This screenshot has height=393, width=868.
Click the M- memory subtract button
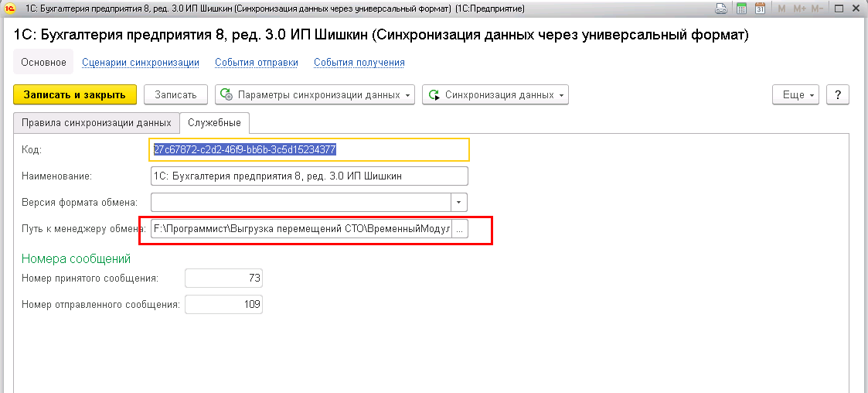pos(816,9)
